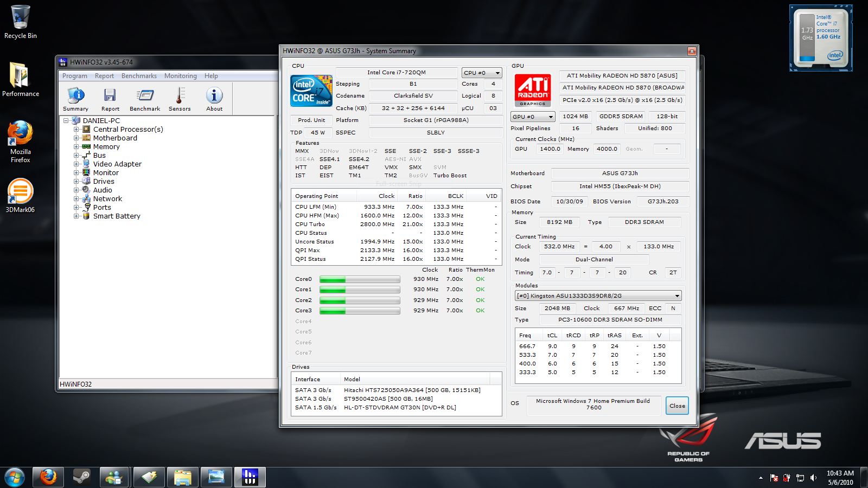
Task: Click the 666.7 memory timing row
Action: (x=598, y=346)
